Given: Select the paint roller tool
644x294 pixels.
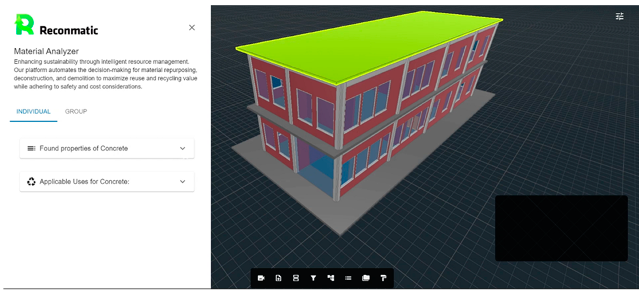Looking at the screenshot, I should point(383,278).
